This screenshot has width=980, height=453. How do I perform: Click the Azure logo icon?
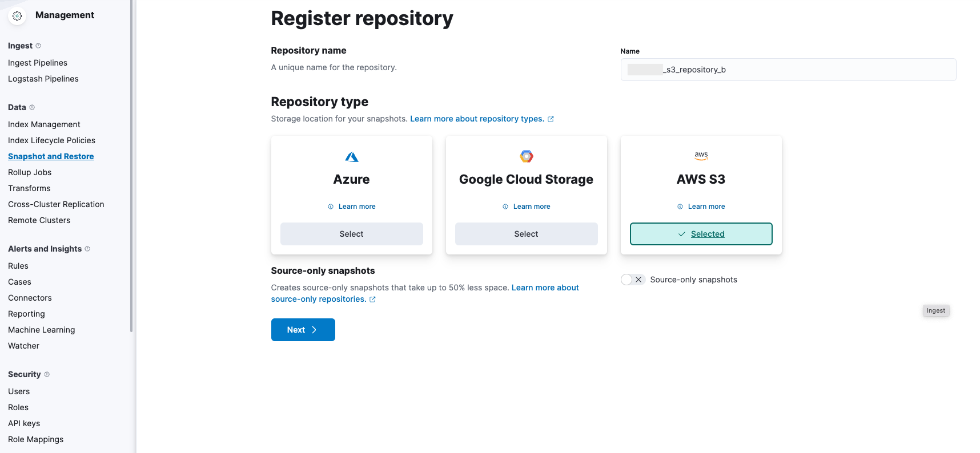point(352,157)
